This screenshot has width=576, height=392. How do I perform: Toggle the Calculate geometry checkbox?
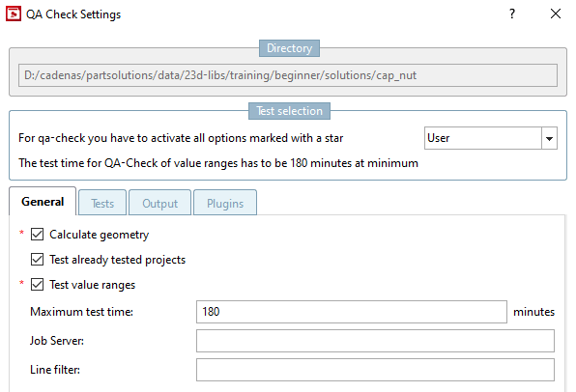click(x=37, y=235)
